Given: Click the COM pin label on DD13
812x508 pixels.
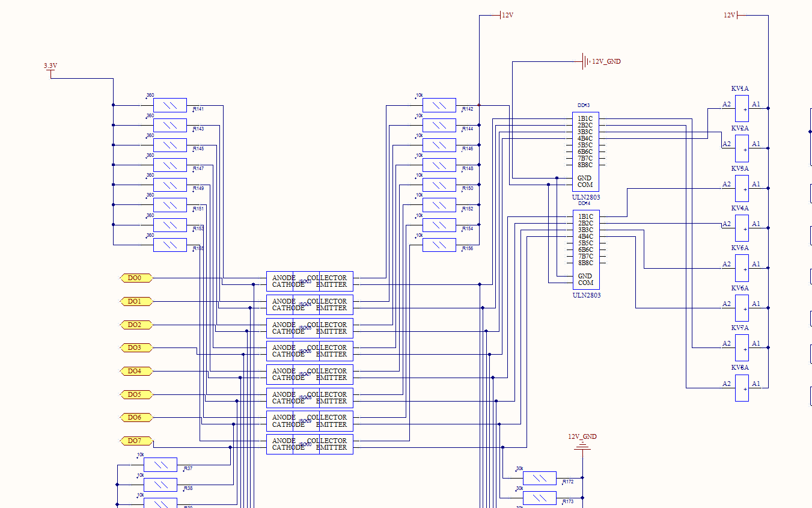Looking at the screenshot, I should click(585, 185).
